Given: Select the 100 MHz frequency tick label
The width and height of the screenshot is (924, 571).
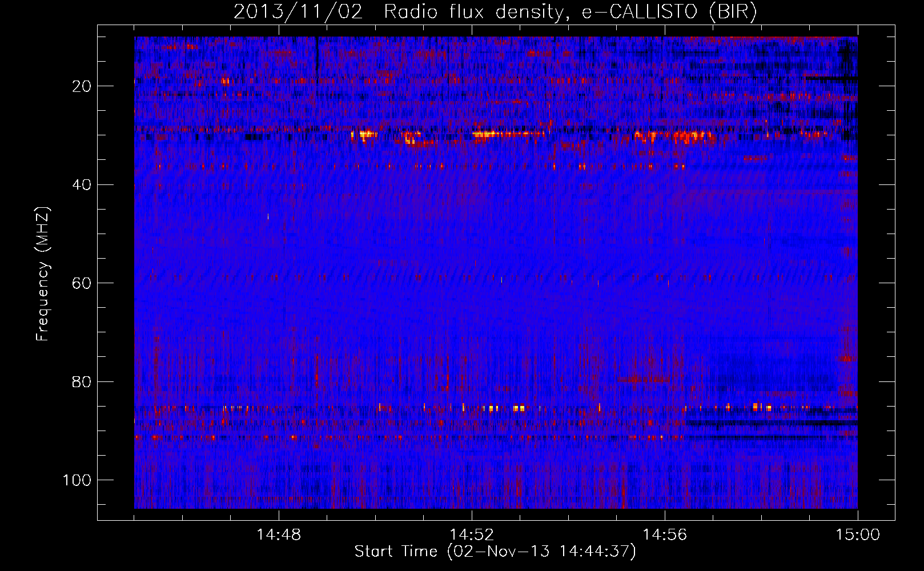Looking at the screenshot, I should pyautogui.click(x=77, y=480).
